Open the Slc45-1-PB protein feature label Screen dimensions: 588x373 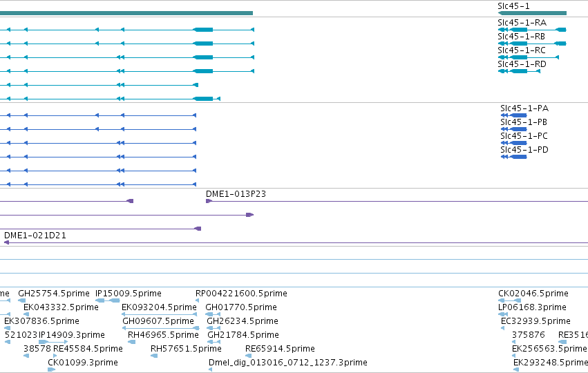(524, 122)
